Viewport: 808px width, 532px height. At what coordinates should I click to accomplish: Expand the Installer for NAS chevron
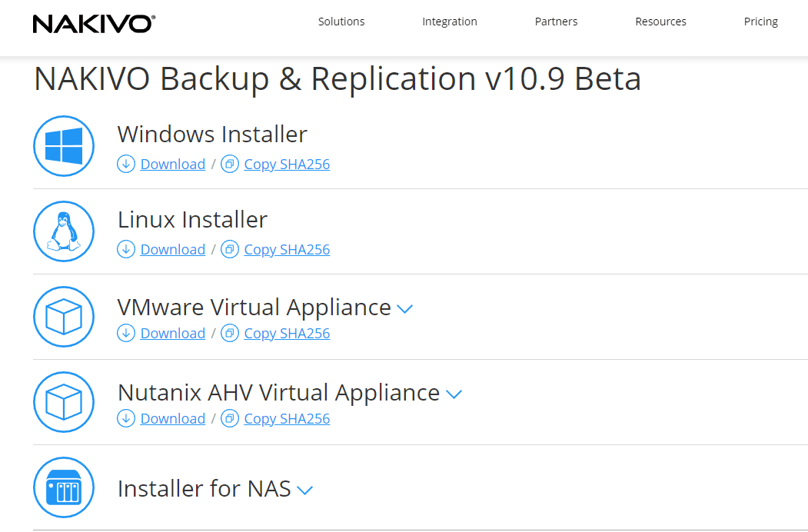305,490
